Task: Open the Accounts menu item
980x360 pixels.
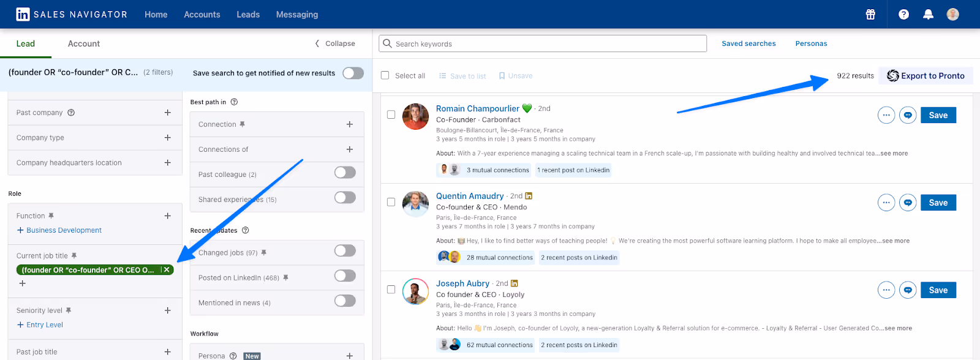Action: (202, 15)
